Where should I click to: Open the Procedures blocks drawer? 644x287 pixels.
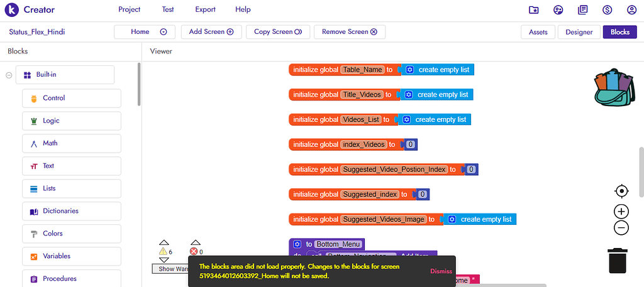(x=72, y=278)
